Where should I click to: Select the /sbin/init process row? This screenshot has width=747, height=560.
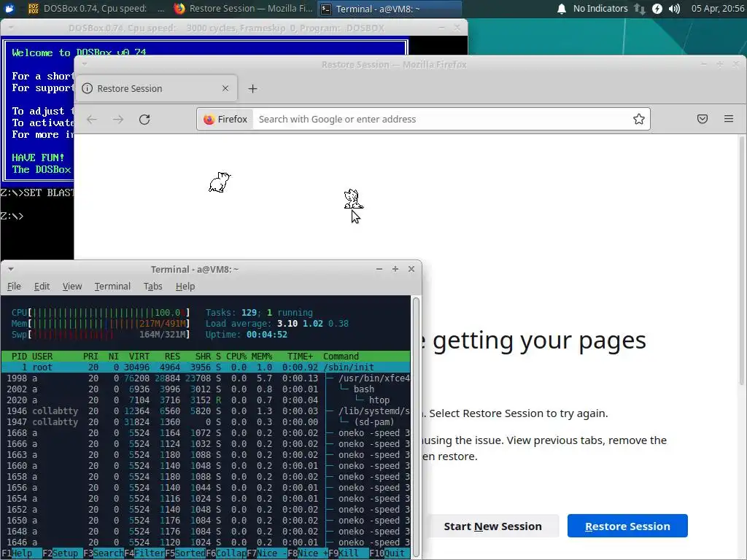[206, 367]
